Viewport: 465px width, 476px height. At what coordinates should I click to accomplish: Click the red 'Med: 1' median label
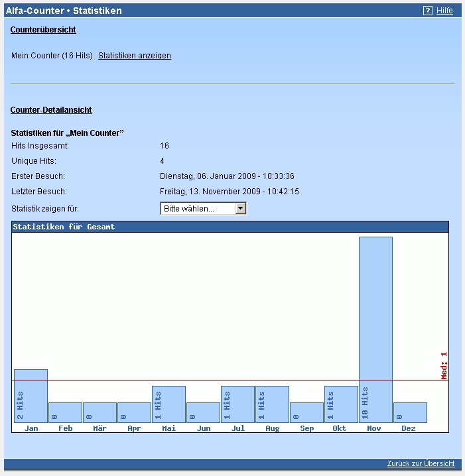444,365
